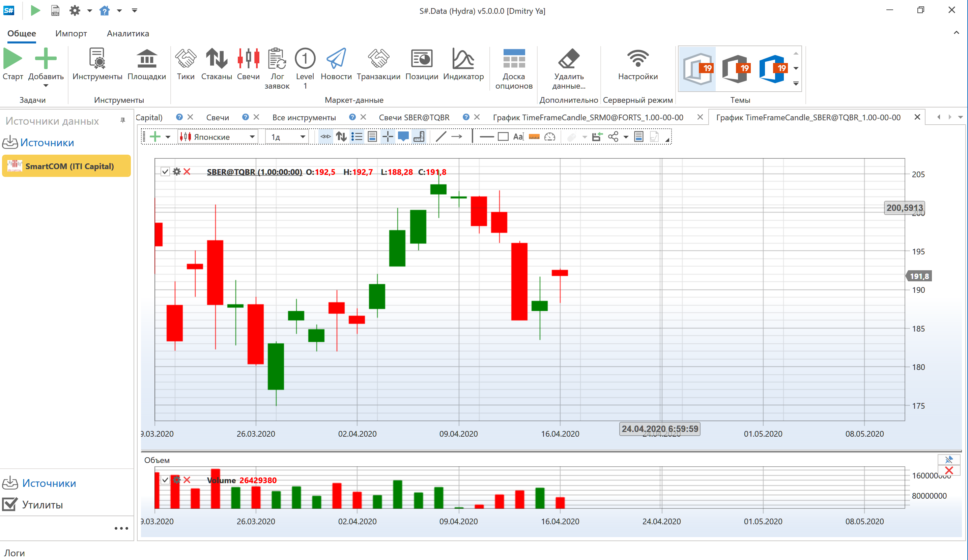Select the blue theme swatch

[772, 69]
